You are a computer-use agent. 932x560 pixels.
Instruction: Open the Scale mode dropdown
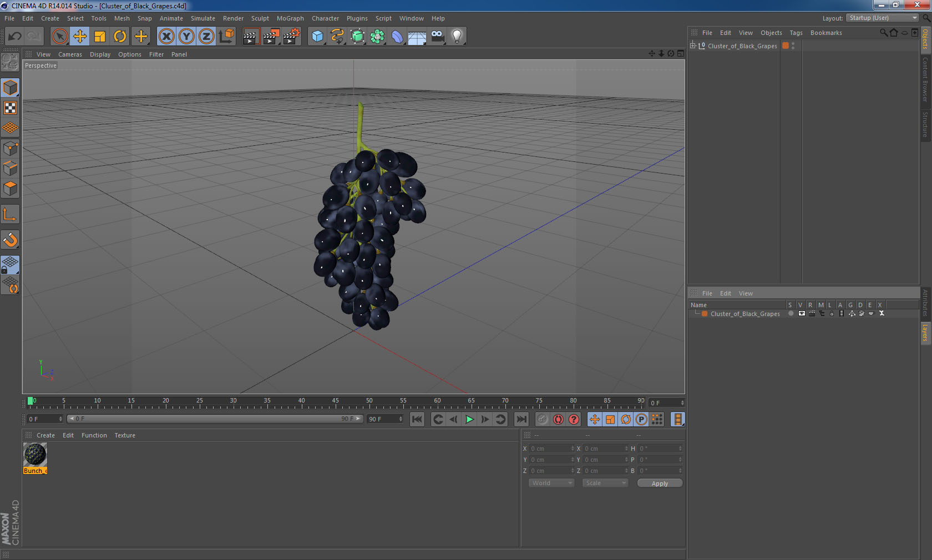click(605, 483)
